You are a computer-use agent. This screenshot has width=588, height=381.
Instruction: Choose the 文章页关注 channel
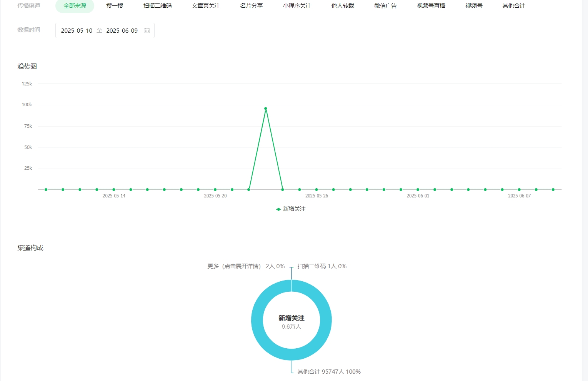click(x=206, y=6)
